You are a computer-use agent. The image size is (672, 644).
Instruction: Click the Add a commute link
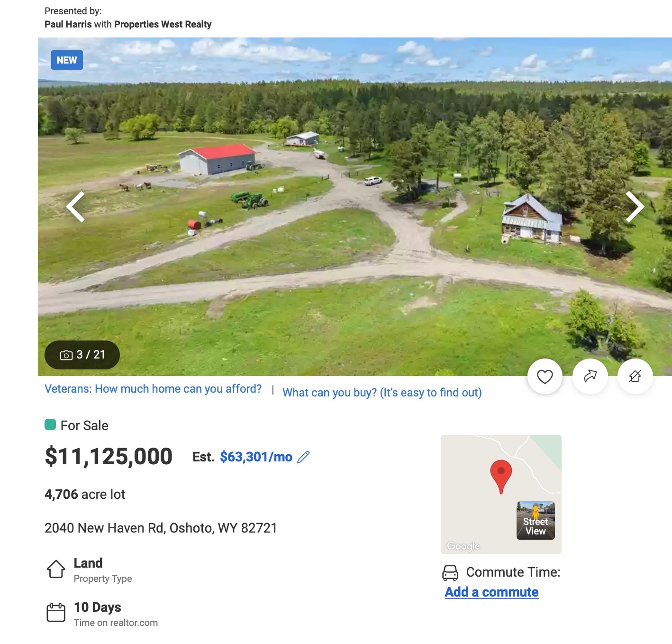[x=491, y=592]
